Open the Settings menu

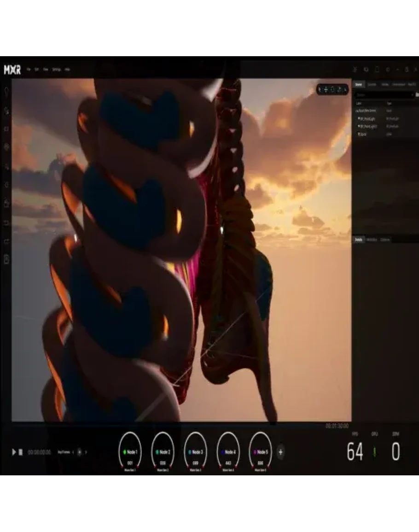coord(56,70)
